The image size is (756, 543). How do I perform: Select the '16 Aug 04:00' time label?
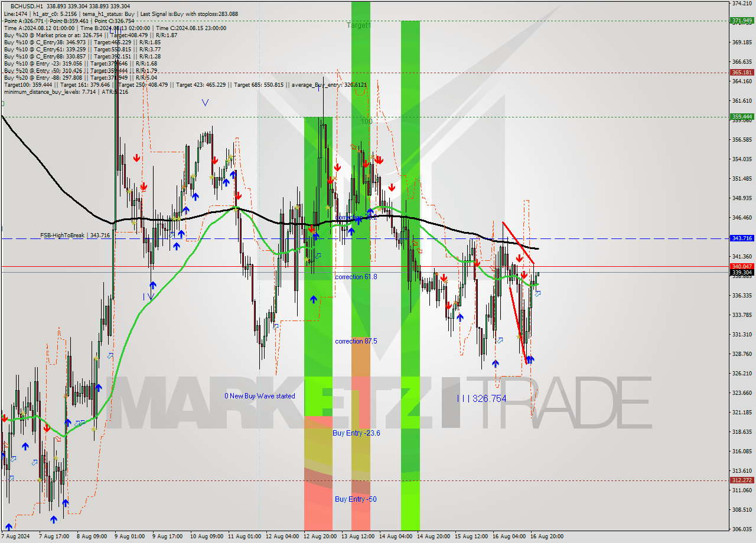(x=509, y=537)
